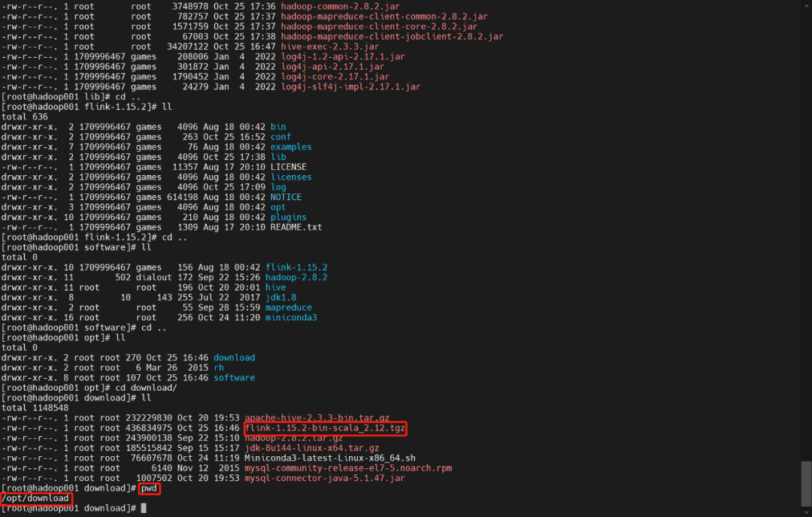Click the blue download directory listing
812x517 pixels.
234,358
